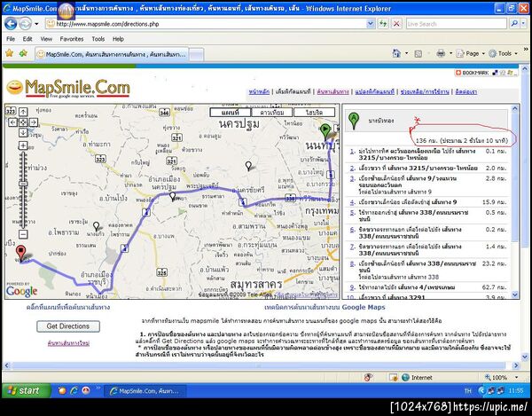
Task: Open the ติดต่อเรา contact link
Action: (x=465, y=92)
